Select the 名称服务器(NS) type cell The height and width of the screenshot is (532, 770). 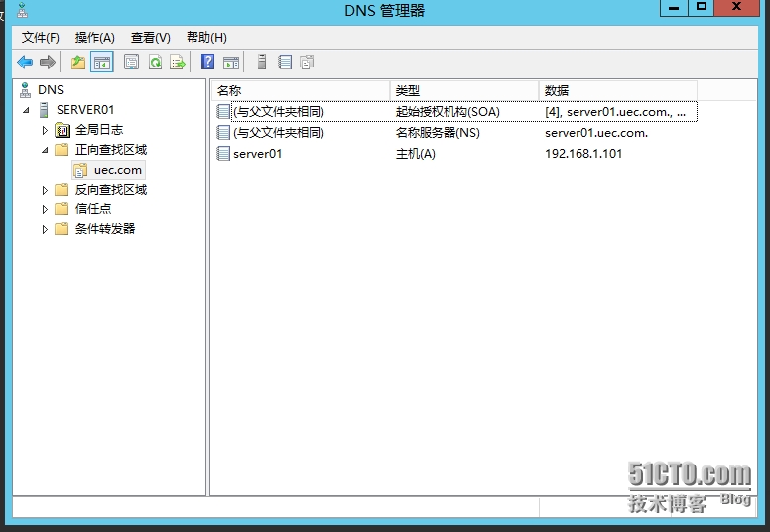[x=438, y=133]
